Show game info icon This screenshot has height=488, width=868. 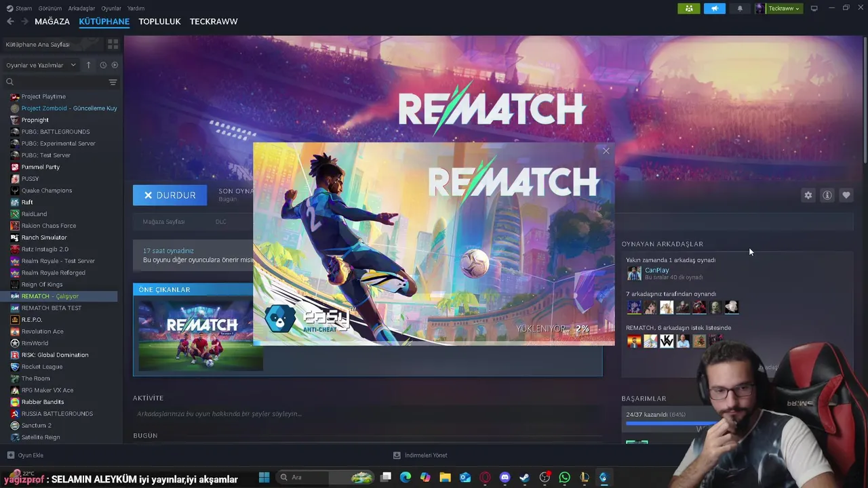827,195
